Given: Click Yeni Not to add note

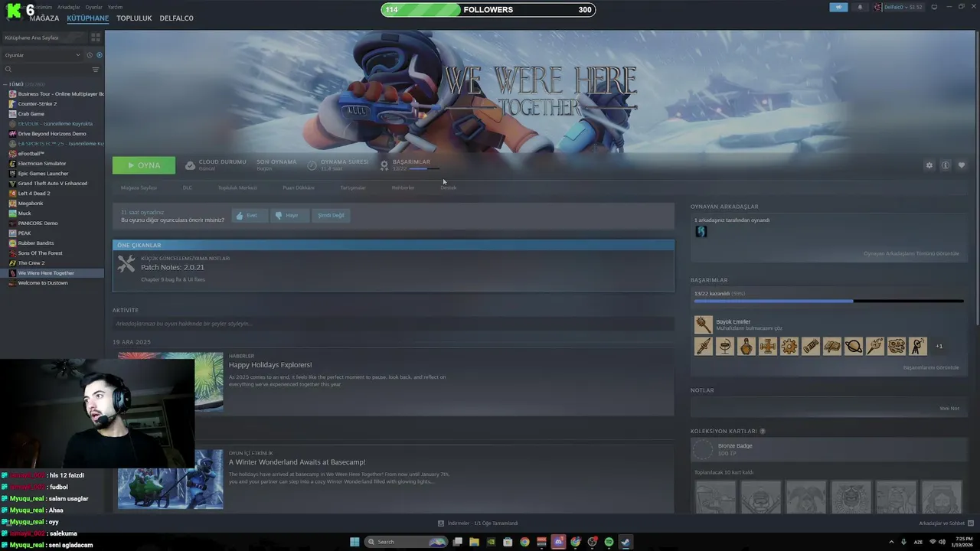Looking at the screenshot, I should (949, 409).
